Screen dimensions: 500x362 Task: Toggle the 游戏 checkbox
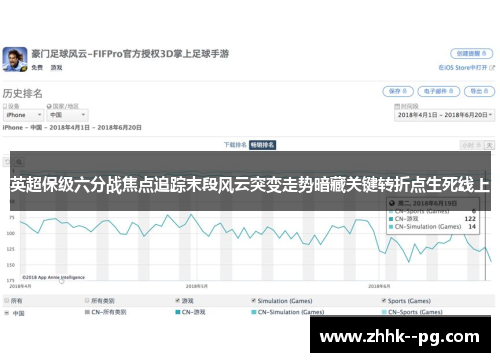point(178,301)
